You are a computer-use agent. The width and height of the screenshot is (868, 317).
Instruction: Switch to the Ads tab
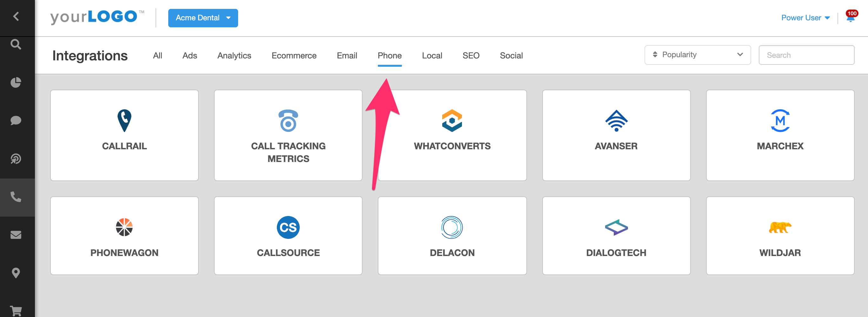[190, 56]
